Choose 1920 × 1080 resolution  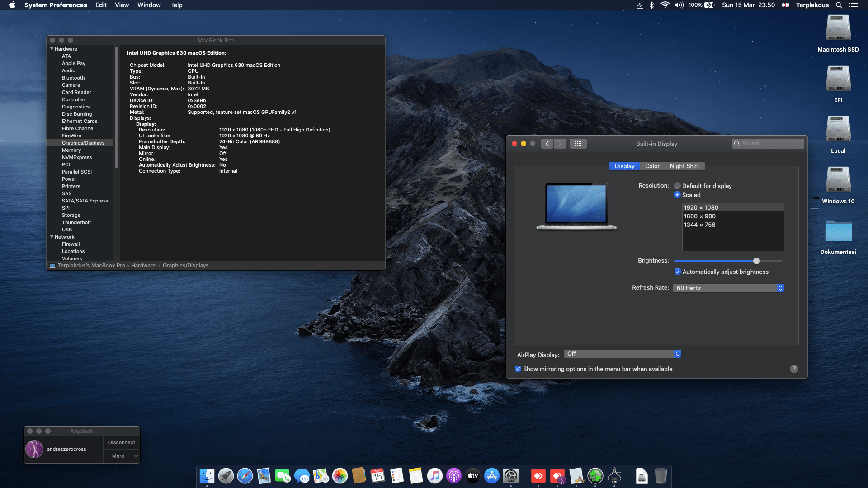pyautogui.click(x=733, y=207)
